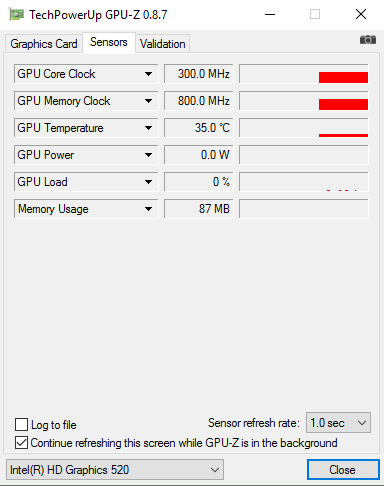Uncheck Continue refreshing in background option
The image size is (384, 486).
click(21, 443)
